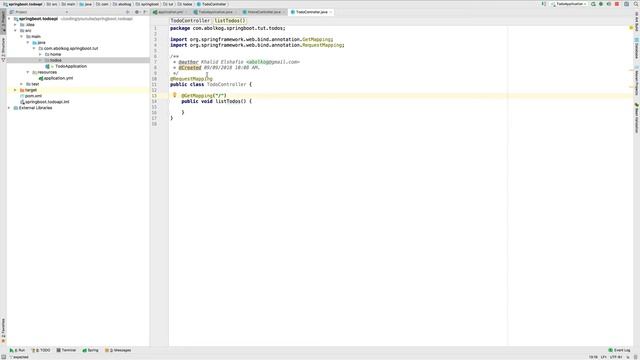The width and height of the screenshot is (640, 360).
Task: Click the tool window toggle icon in status bar
Action: pyautogui.click(x=4, y=357)
